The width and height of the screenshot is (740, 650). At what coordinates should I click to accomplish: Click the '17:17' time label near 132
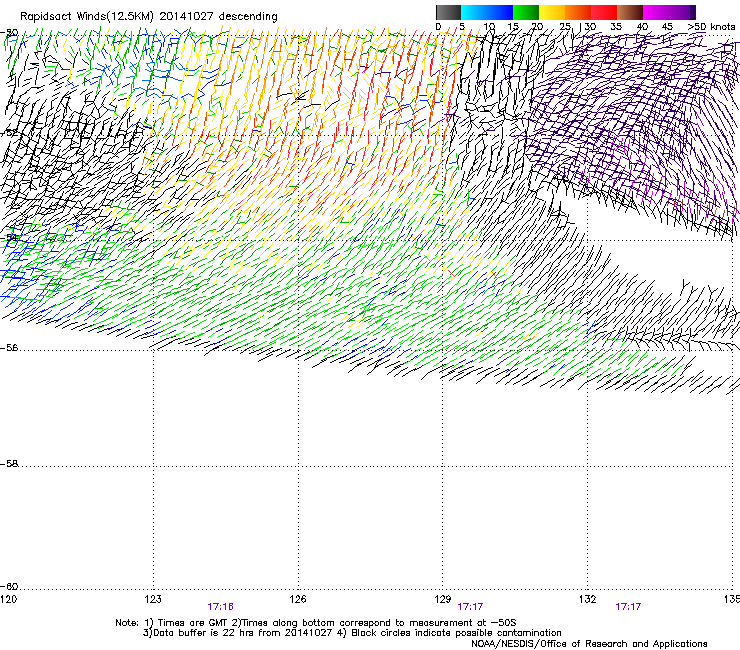point(628,607)
